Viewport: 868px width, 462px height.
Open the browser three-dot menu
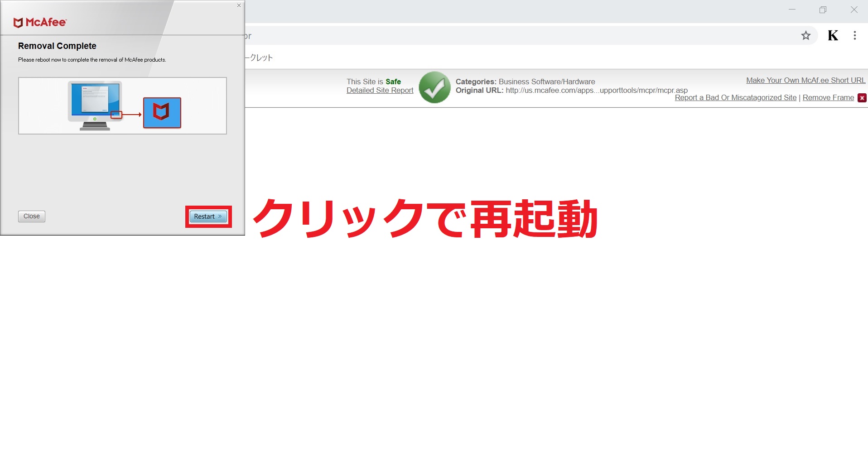pyautogui.click(x=855, y=35)
